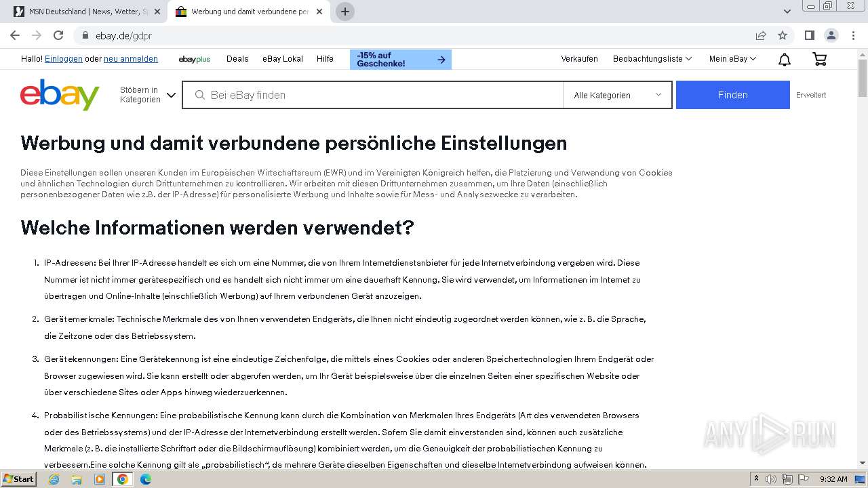Click the network tray icon
The image size is (868, 488).
pyautogui.click(x=787, y=479)
